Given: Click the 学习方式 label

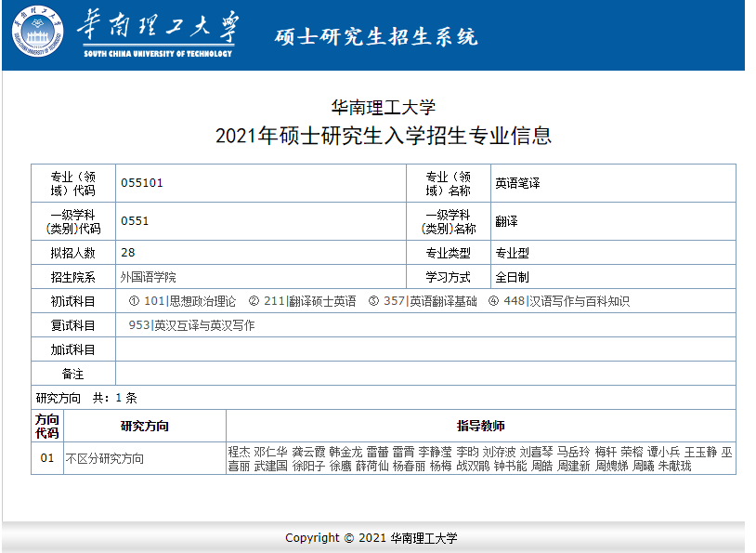Looking at the screenshot, I should [x=448, y=277].
